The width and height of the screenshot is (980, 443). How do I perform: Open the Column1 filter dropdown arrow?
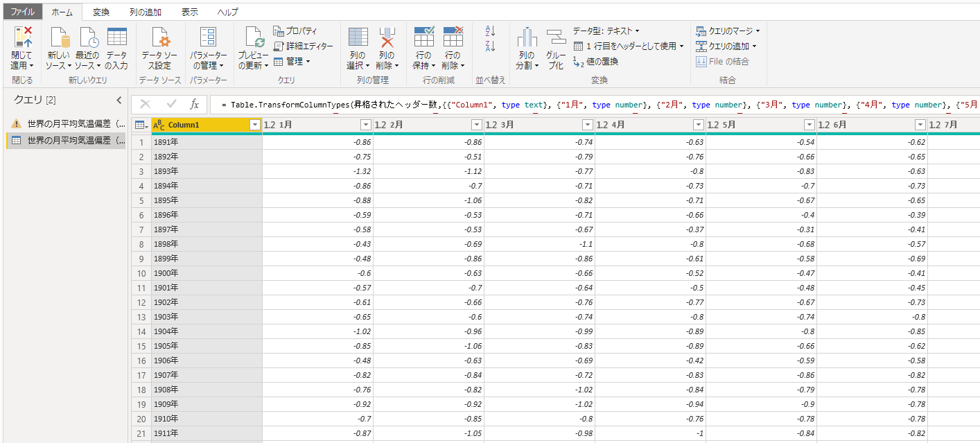pyautogui.click(x=254, y=125)
